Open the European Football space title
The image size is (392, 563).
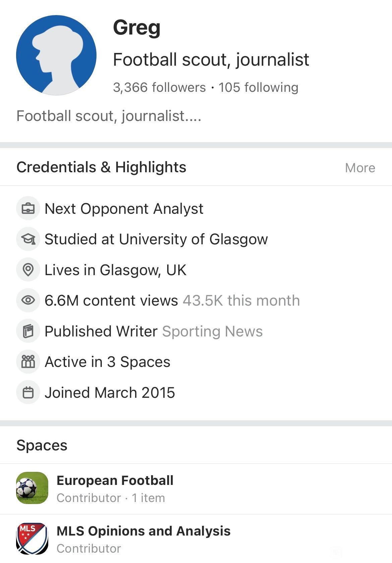[115, 480]
